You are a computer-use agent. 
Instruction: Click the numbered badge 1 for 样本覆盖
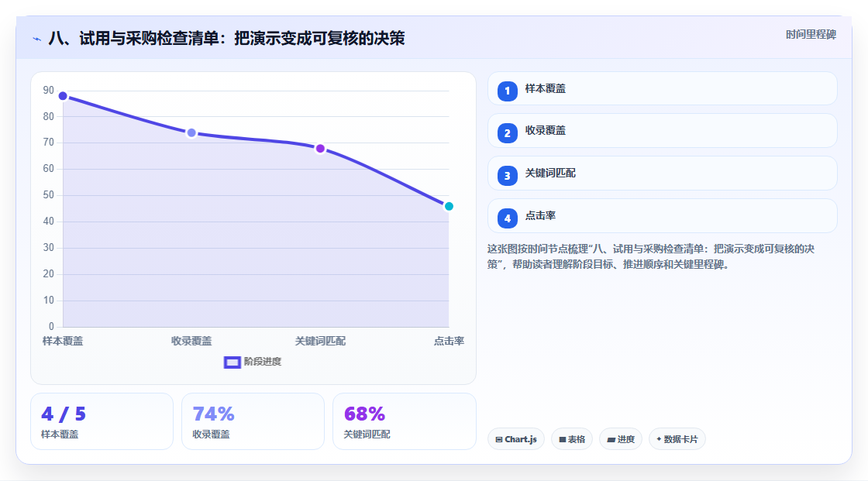507,91
